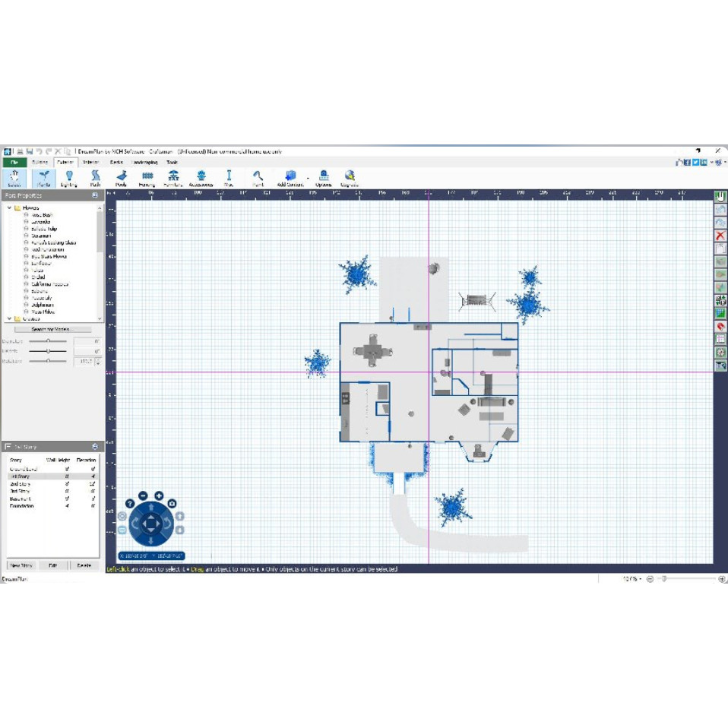
Task: Zoom out with the minus navigation button
Action: (143, 496)
